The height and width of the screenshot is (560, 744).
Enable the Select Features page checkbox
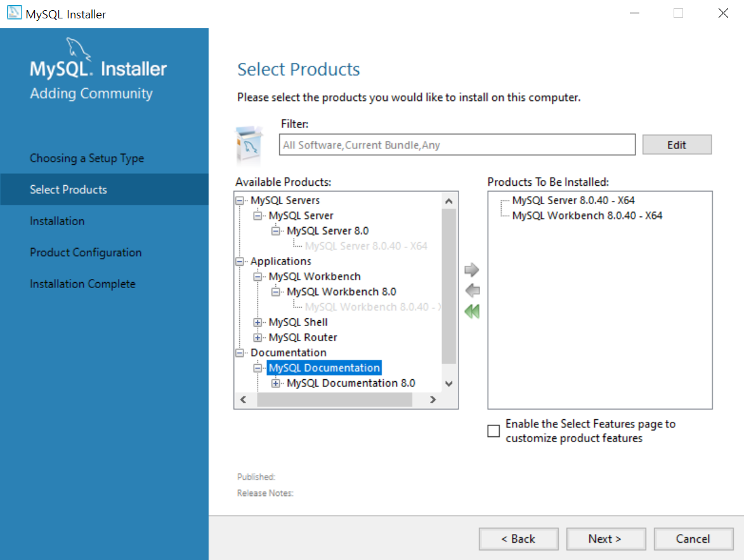(x=493, y=431)
